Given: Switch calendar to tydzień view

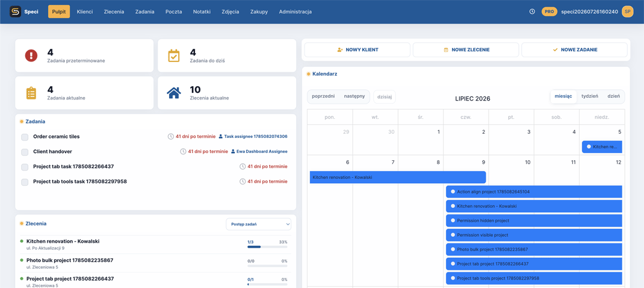Looking at the screenshot, I should 590,96.
